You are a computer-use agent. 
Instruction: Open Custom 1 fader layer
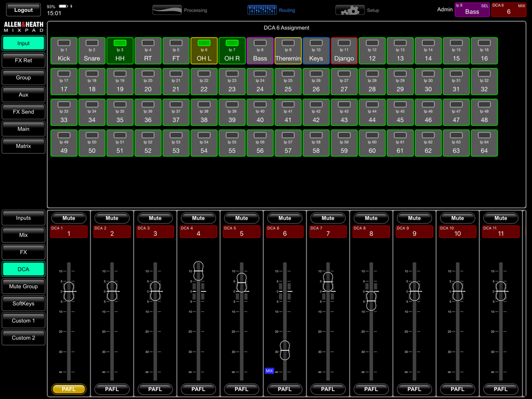point(23,321)
